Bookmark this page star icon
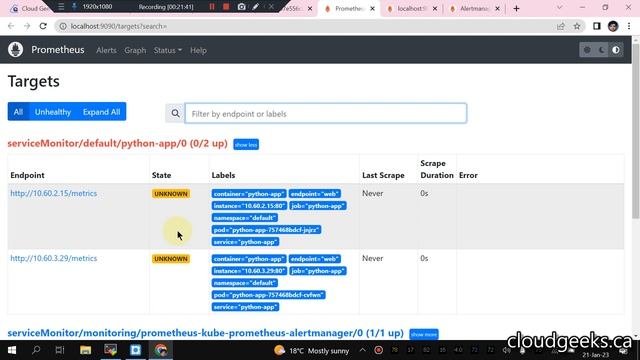640x360 pixels. click(x=577, y=26)
